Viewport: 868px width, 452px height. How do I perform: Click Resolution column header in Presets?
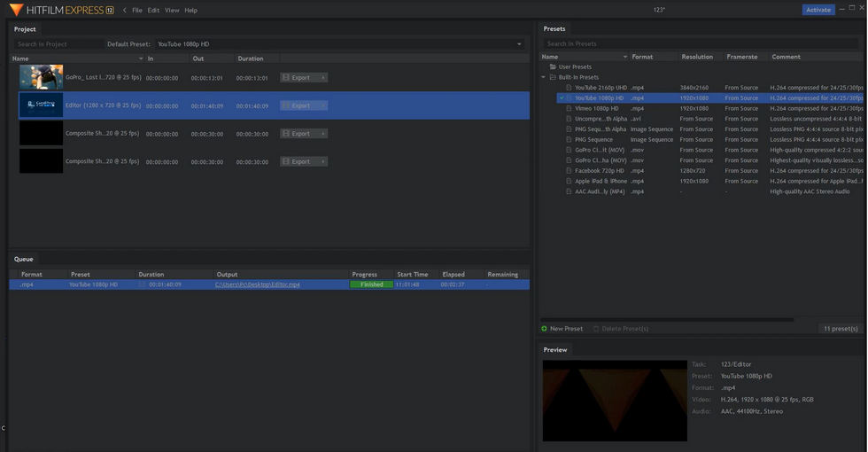coord(697,57)
